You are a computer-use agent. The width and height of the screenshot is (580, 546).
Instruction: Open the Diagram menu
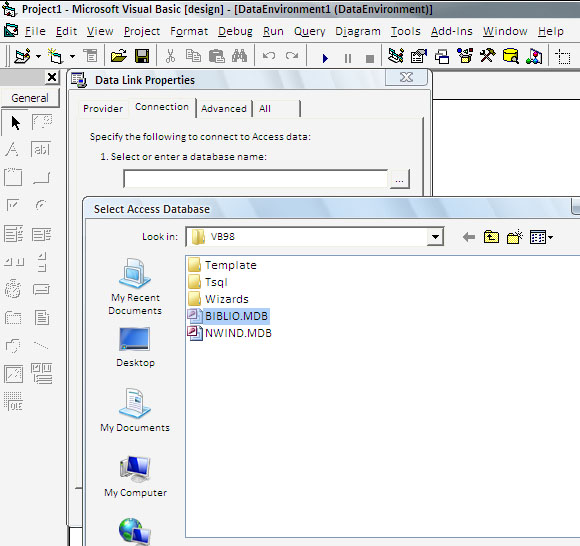pyautogui.click(x=358, y=31)
